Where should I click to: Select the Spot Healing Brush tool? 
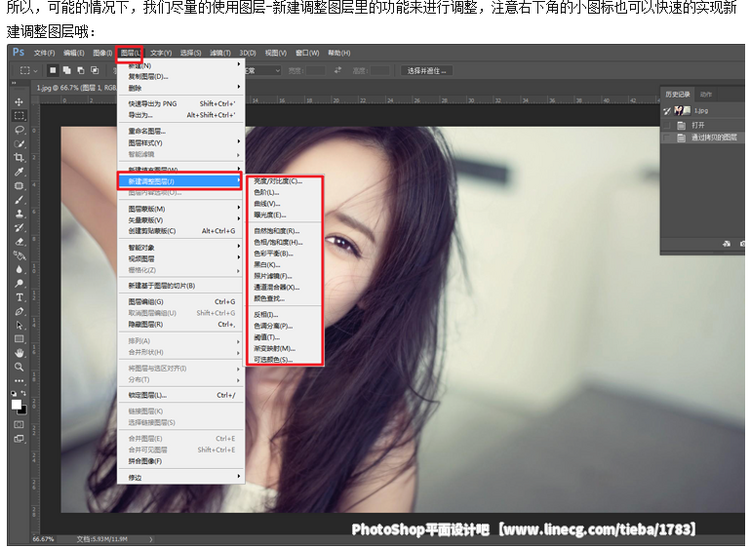click(x=19, y=186)
